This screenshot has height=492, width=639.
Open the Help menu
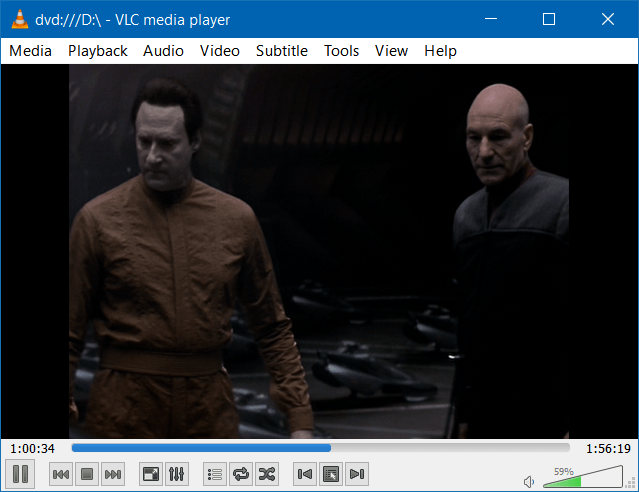tap(441, 51)
